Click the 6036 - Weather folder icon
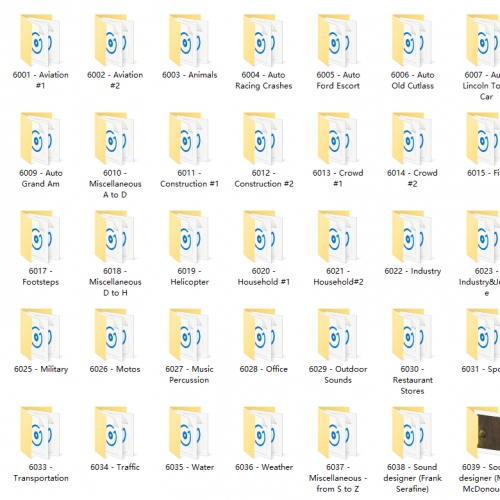500x500 pixels. pos(263,433)
